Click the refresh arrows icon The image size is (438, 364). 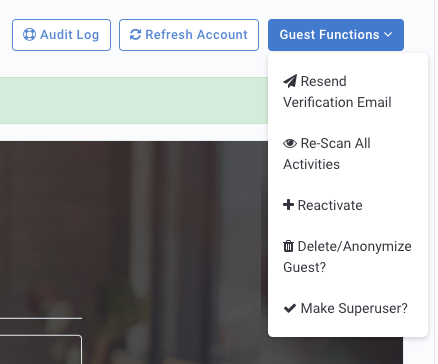135,35
